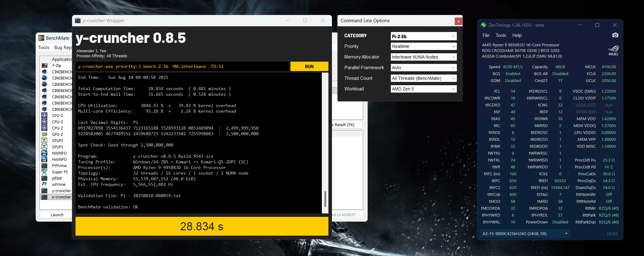Open the Parallel Framework dropdown set to Auto
The width and height of the screenshot is (644, 256).
[x=424, y=68]
